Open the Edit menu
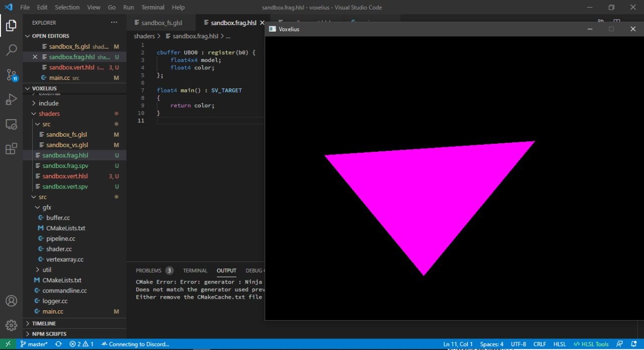Viewport: 644px width, 350px height. (42, 7)
